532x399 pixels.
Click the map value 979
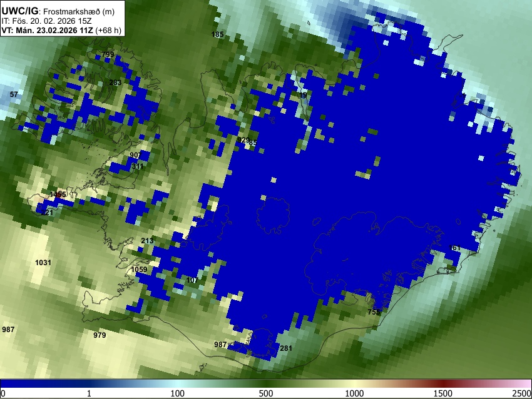100,335
